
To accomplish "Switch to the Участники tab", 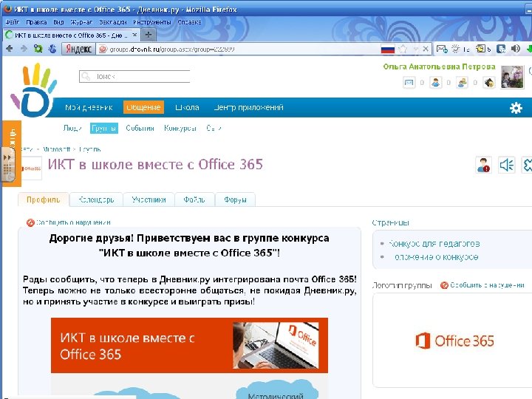I will click(149, 199).
